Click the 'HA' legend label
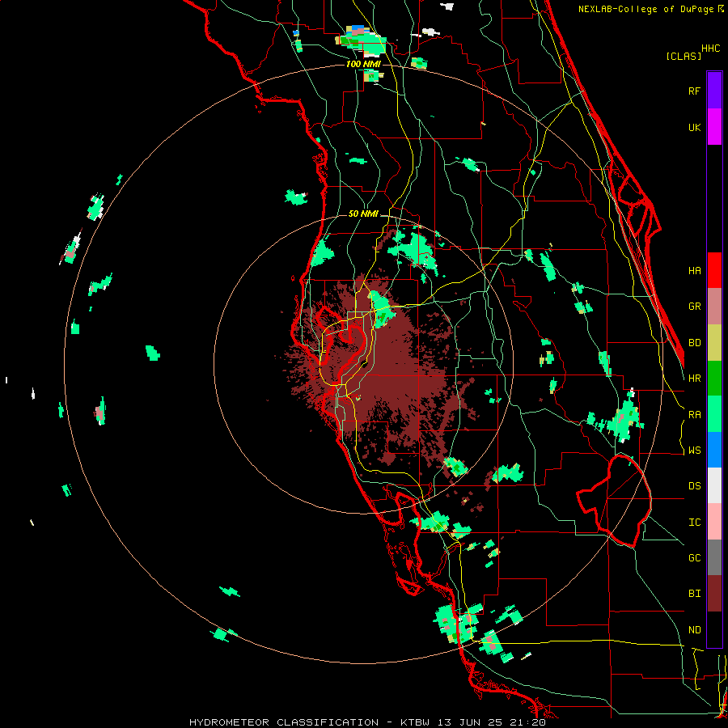 [x=694, y=271]
